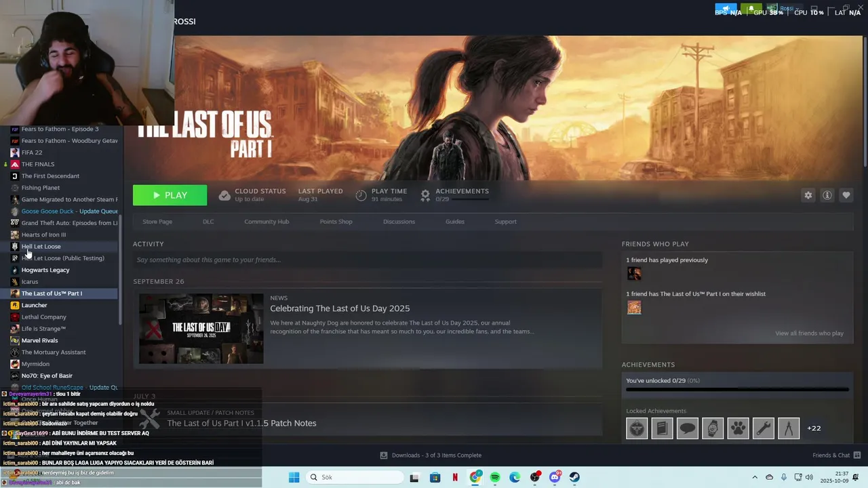Image resolution: width=868 pixels, height=488 pixels.
Task: Click the achievements progress bar
Action: 737,390
